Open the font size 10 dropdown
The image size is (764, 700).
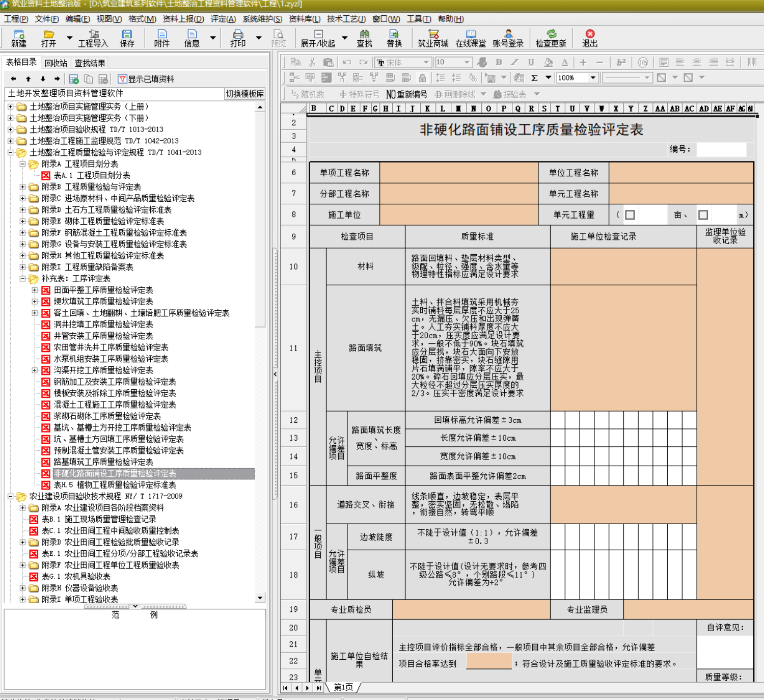tap(467, 62)
